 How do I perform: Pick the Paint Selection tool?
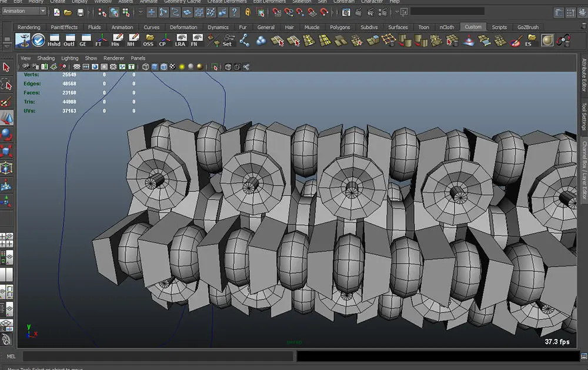(6, 102)
